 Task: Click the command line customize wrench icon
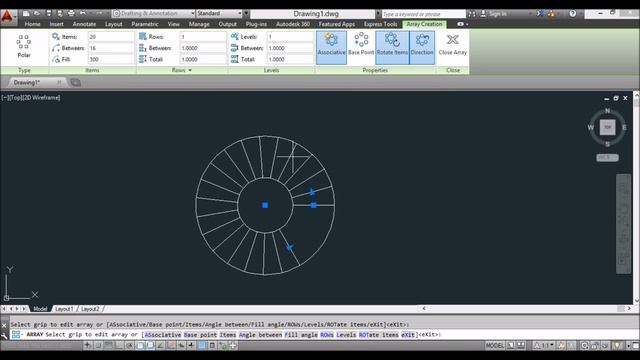tap(4, 336)
